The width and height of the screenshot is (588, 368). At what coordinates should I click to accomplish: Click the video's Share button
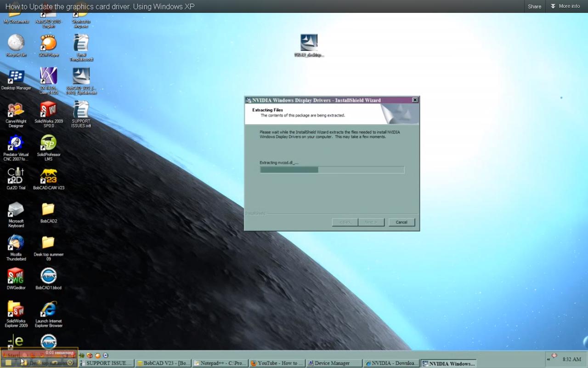[x=534, y=6]
